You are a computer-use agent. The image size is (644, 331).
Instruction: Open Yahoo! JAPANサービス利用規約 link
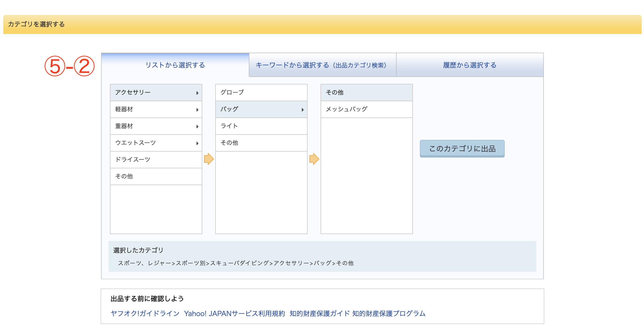234,313
